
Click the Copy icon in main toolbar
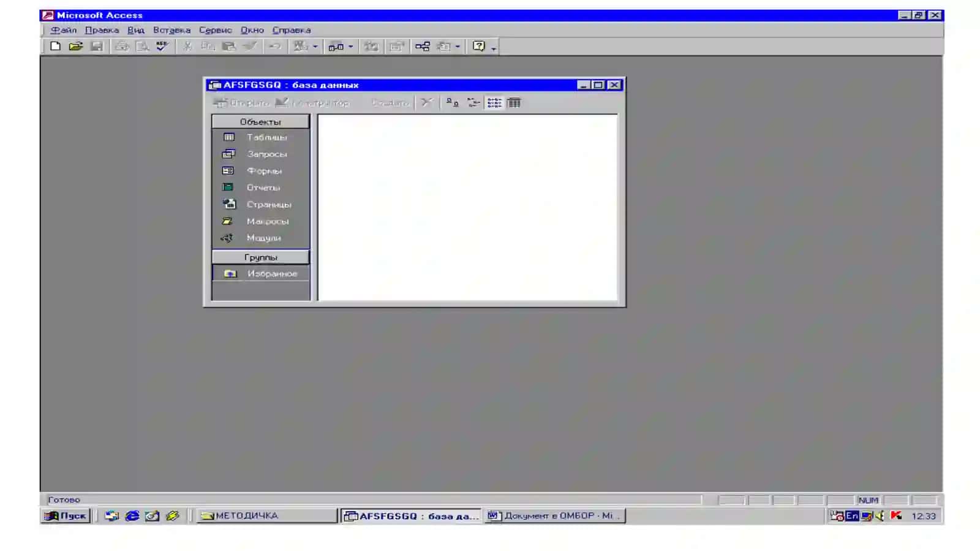[208, 46]
